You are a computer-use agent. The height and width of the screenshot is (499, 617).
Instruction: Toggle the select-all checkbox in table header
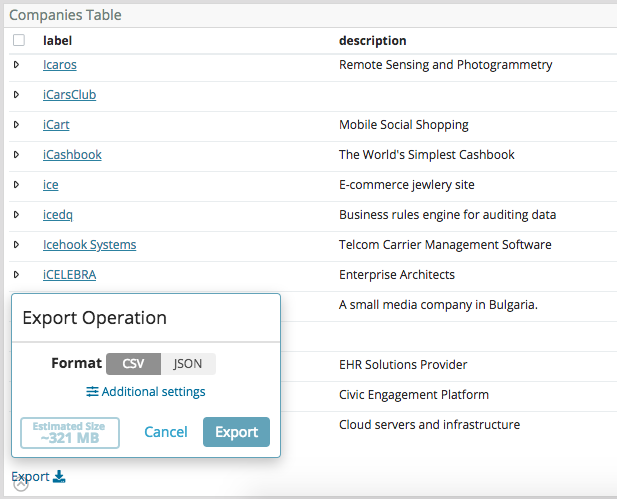[x=19, y=41]
